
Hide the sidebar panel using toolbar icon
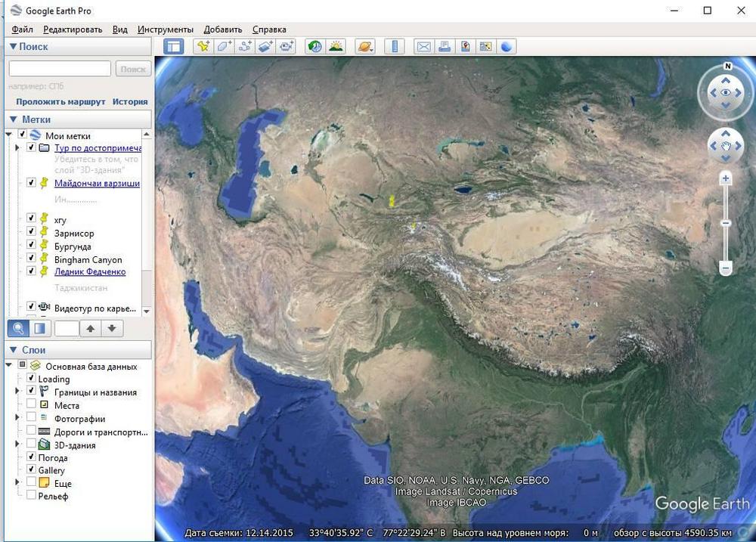tap(174, 46)
